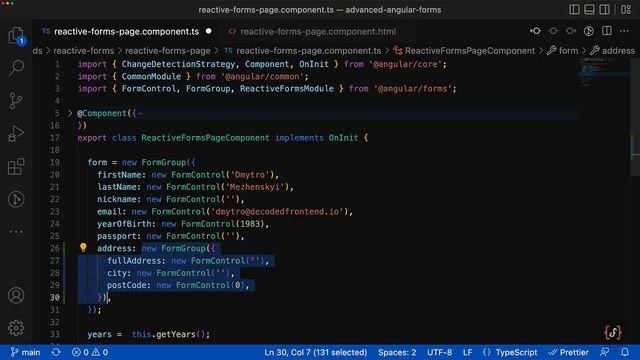Click the feedback icon in status bar

pos(605,352)
